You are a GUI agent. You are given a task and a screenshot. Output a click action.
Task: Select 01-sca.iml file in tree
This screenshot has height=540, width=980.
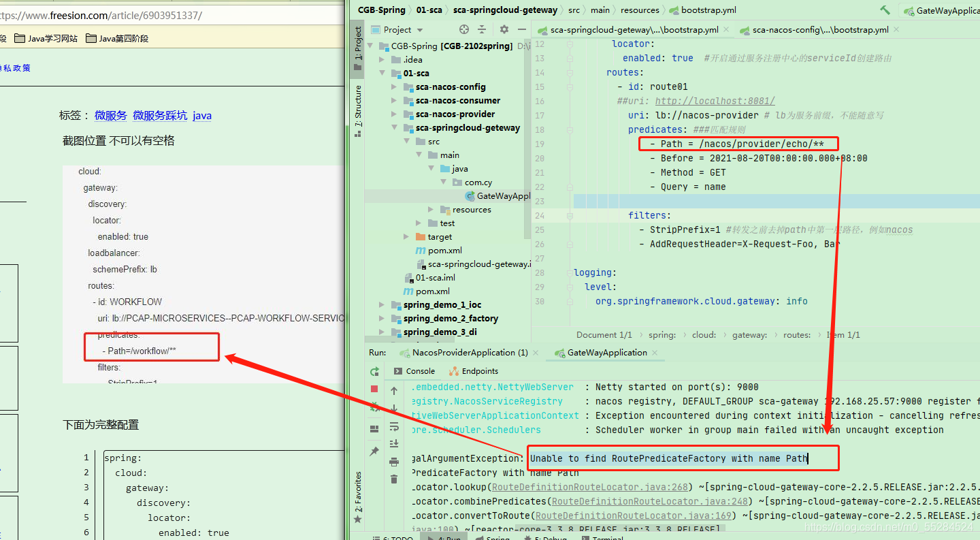429,277
